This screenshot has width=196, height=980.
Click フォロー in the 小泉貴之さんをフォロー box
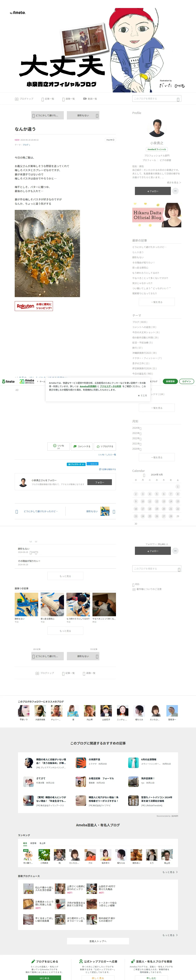(99, 482)
